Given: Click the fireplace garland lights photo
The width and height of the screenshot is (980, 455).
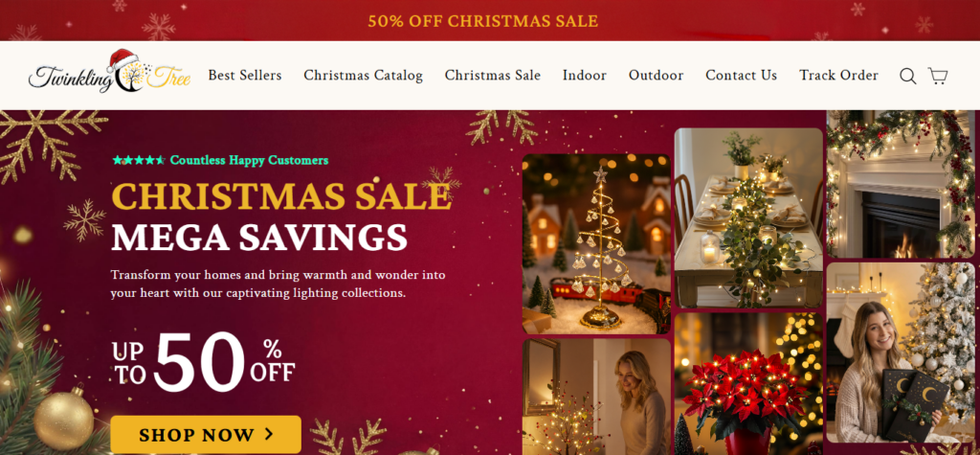Looking at the screenshot, I should (x=901, y=184).
